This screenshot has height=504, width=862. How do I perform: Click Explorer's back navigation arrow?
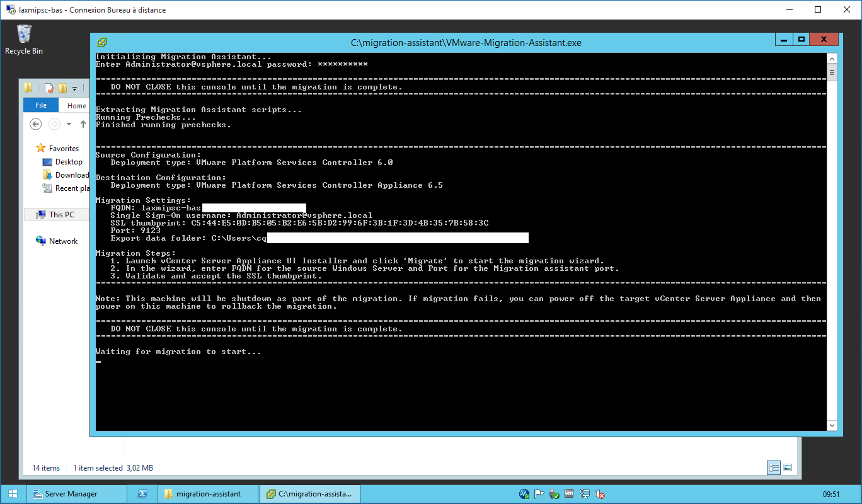[x=36, y=124]
